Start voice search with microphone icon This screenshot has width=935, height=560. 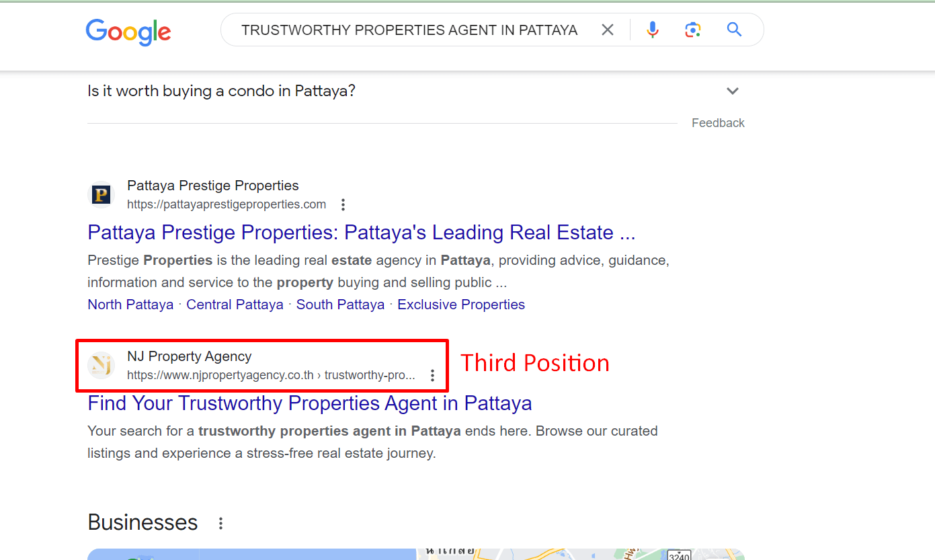coord(652,30)
